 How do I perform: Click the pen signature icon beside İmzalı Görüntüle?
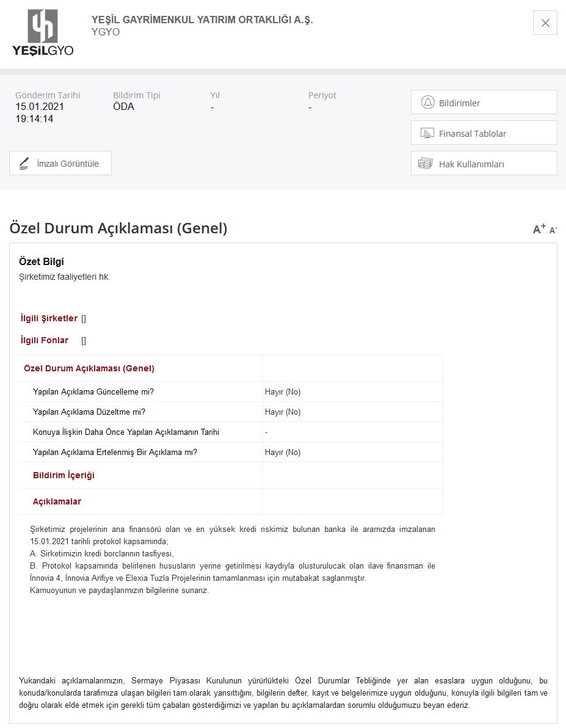[x=24, y=164]
